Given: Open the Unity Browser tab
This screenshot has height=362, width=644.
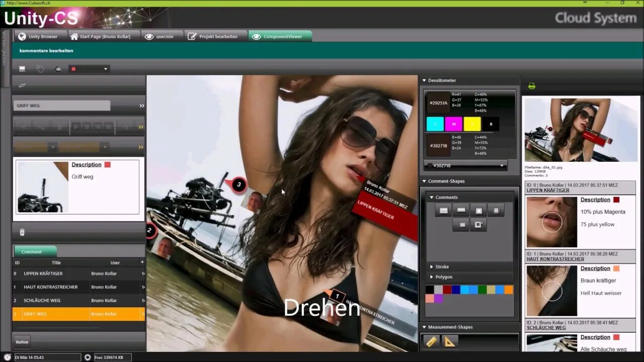Looking at the screenshot, I should coord(39,36).
